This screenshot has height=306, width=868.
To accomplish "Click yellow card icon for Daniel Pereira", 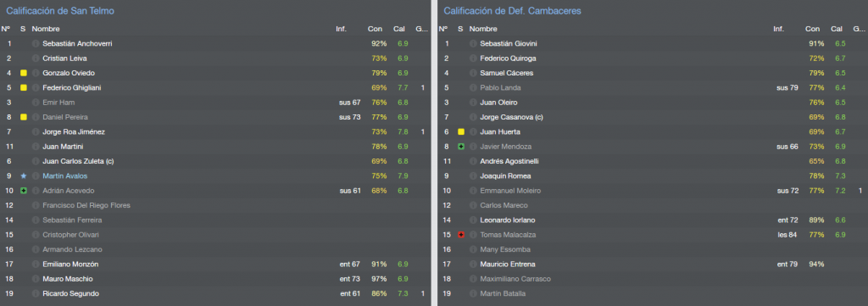I will click(x=23, y=117).
